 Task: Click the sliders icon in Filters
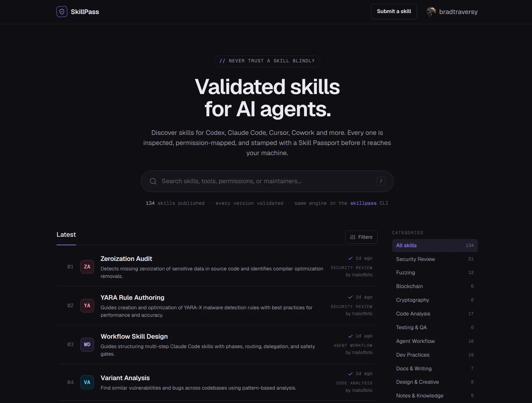click(x=353, y=237)
